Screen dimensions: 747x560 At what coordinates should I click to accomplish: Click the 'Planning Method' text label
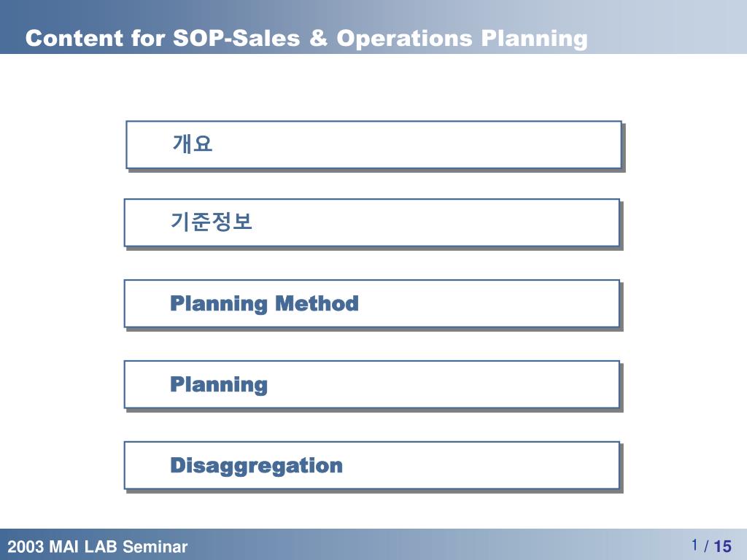click(x=264, y=304)
